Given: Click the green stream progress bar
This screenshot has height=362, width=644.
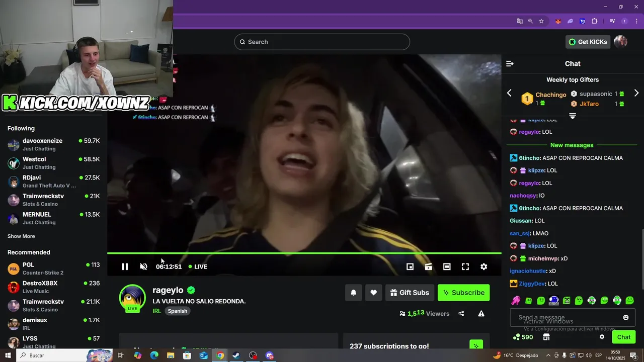Looking at the screenshot, I should tap(304, 253).
